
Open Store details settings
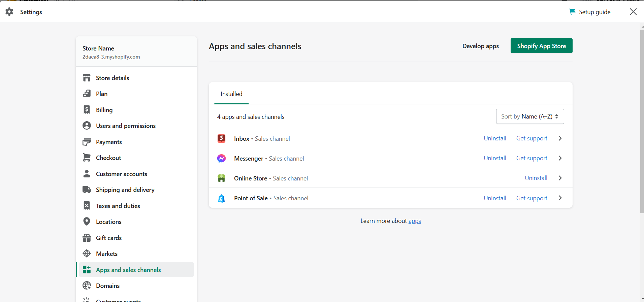tap(136, 78)
